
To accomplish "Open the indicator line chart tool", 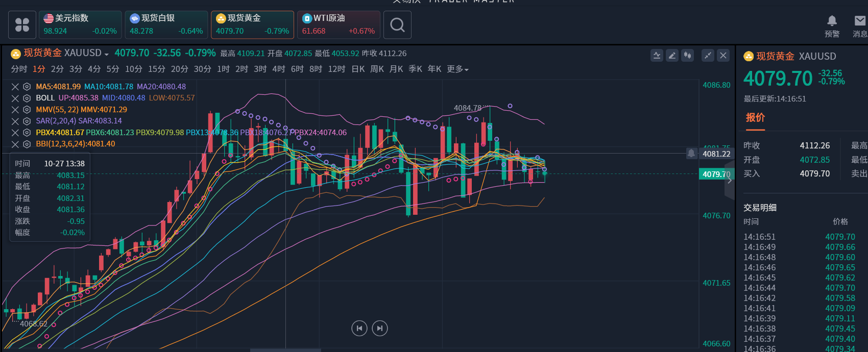I will [657, 56].
